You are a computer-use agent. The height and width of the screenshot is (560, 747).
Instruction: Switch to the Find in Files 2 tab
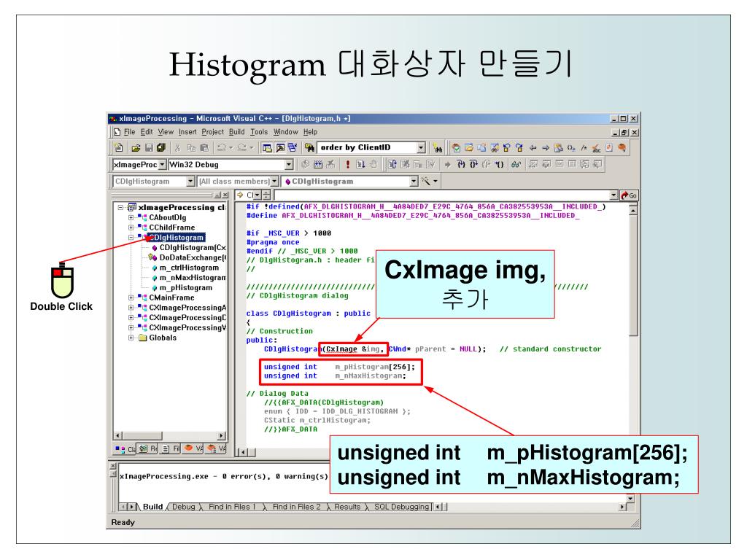(297, 507)
